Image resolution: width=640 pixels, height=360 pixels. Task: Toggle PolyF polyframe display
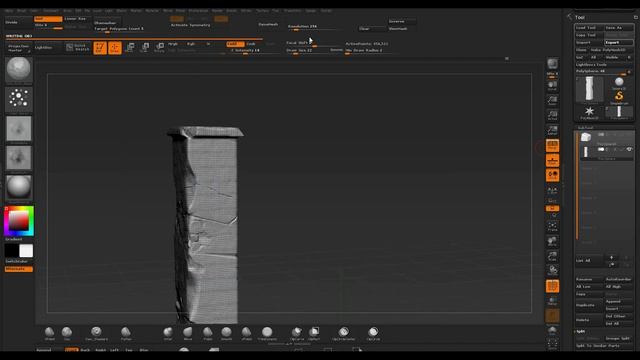click(552, 286)
